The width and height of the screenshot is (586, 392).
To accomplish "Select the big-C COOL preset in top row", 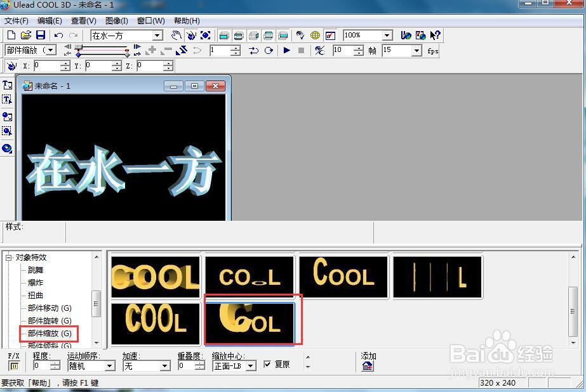I will (343, 277).
